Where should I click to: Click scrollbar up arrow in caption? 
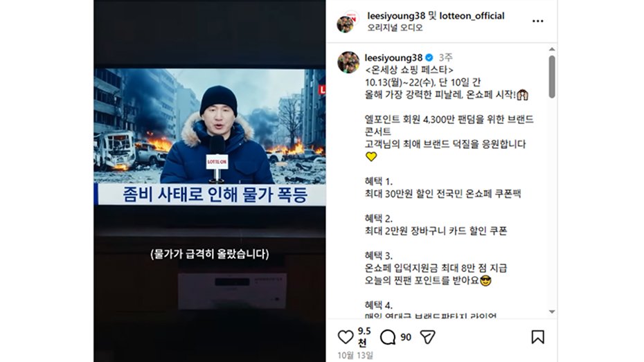pyautogui.click(x=552, y=49)
